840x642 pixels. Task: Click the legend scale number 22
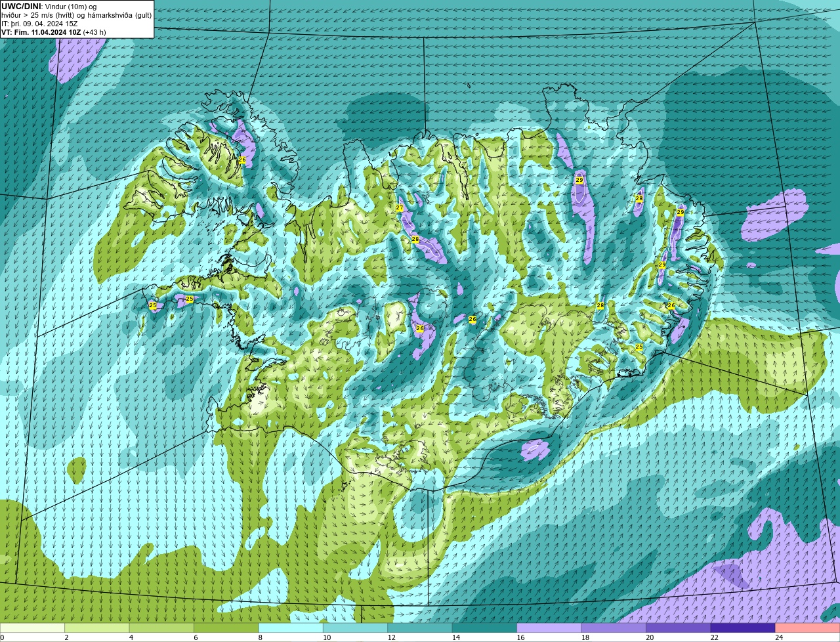click(714, 637)
